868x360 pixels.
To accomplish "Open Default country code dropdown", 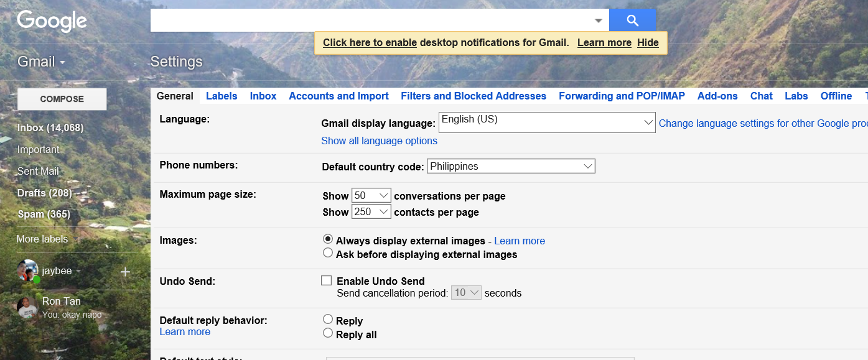I will click(511, 166).
